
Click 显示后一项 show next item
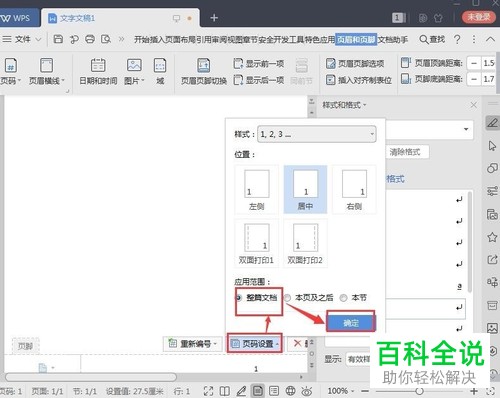(x=259, y=80)
